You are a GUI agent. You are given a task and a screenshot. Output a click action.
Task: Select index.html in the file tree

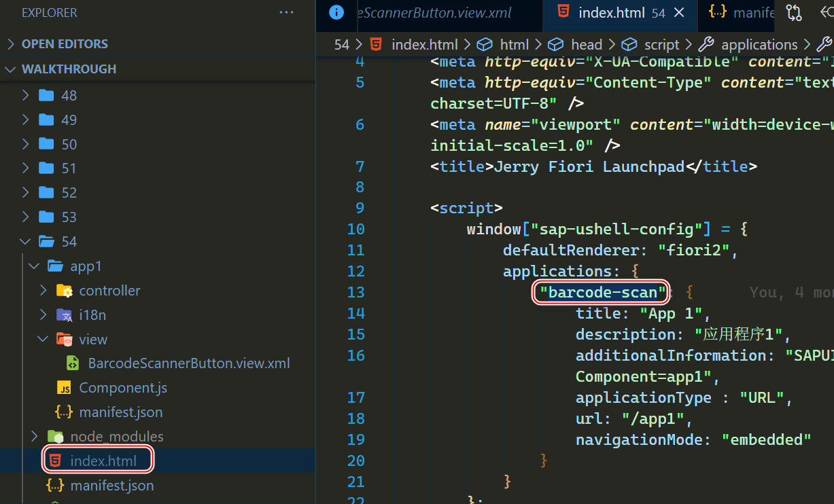tap(103, 461)
